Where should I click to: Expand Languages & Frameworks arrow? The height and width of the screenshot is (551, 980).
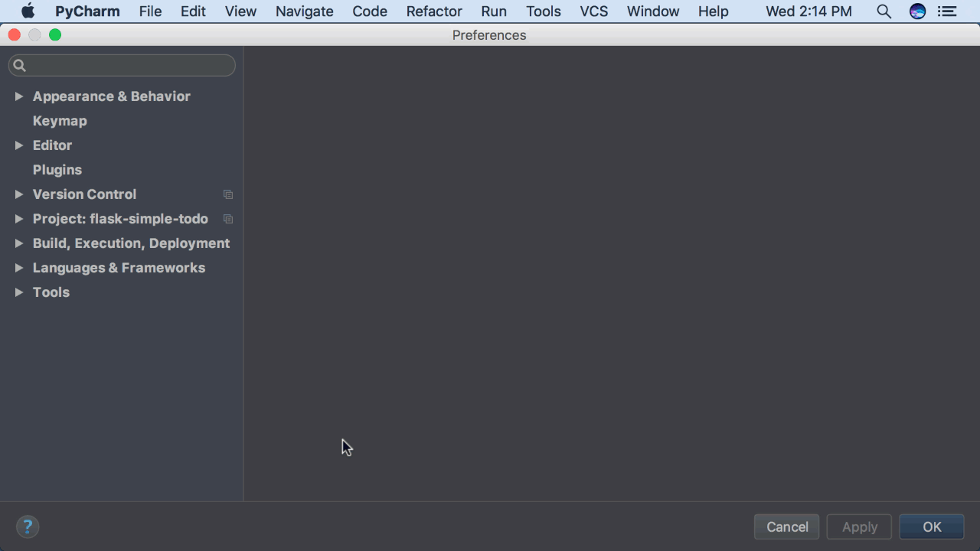point(19,268)
